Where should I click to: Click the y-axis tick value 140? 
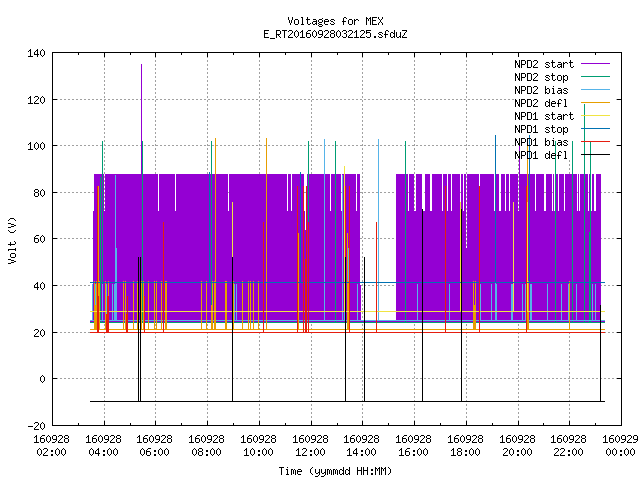[x=36, y=53]
